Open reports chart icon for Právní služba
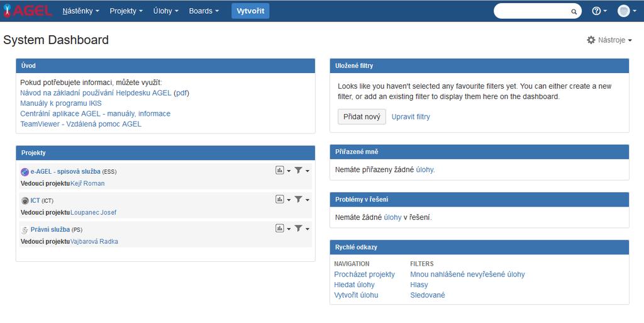This screenshot has height=323, width=644. pyautogui.click(x=280, y=228)
